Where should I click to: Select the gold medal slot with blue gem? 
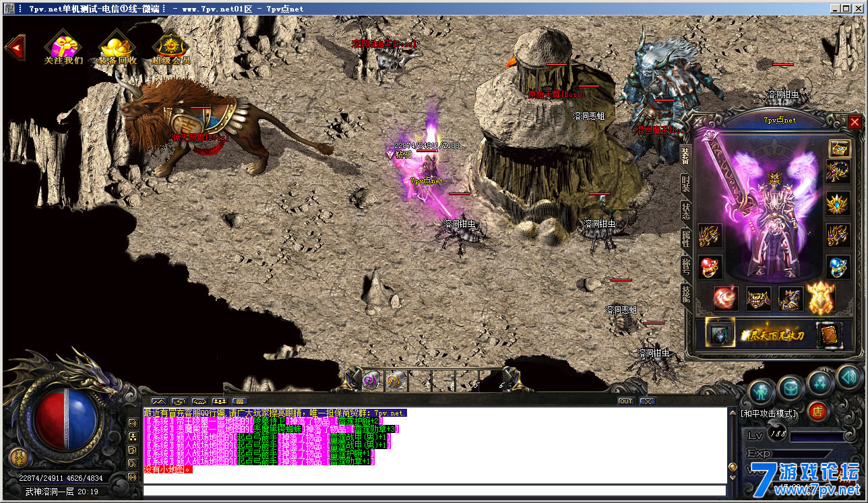pos(839,203)
